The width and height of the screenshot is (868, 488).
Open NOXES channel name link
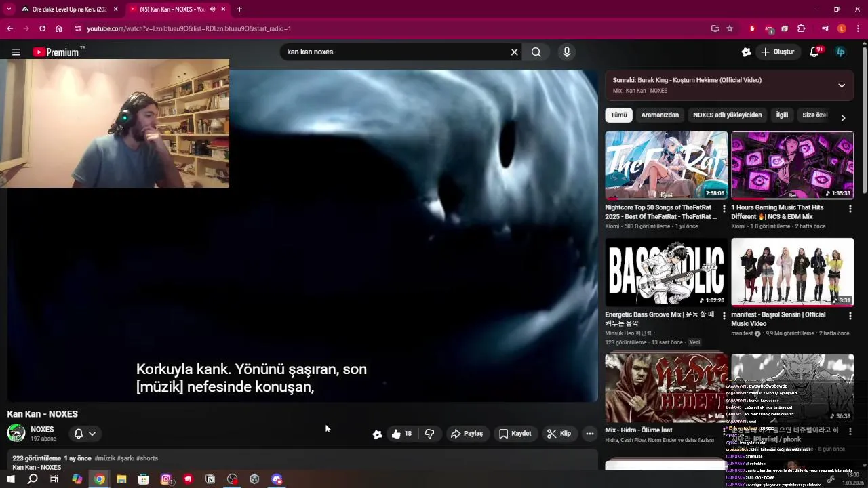click(42, 430)
